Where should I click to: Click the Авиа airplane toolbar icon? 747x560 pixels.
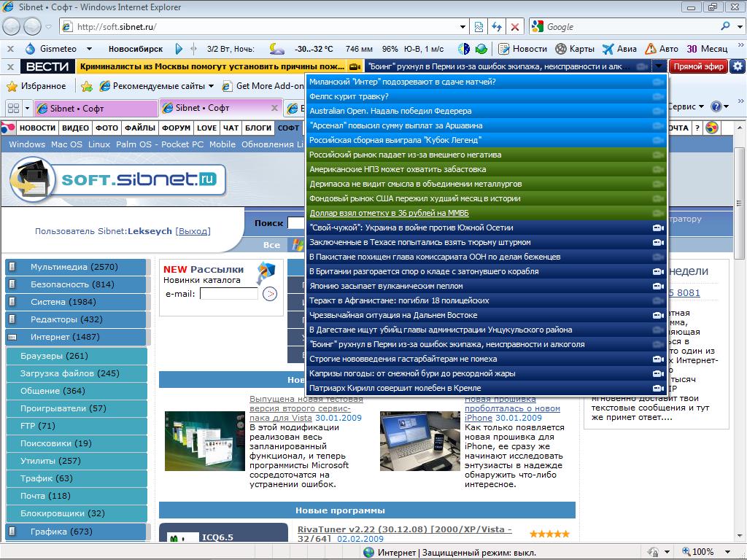pyautogui.click(x=619, y=49)
